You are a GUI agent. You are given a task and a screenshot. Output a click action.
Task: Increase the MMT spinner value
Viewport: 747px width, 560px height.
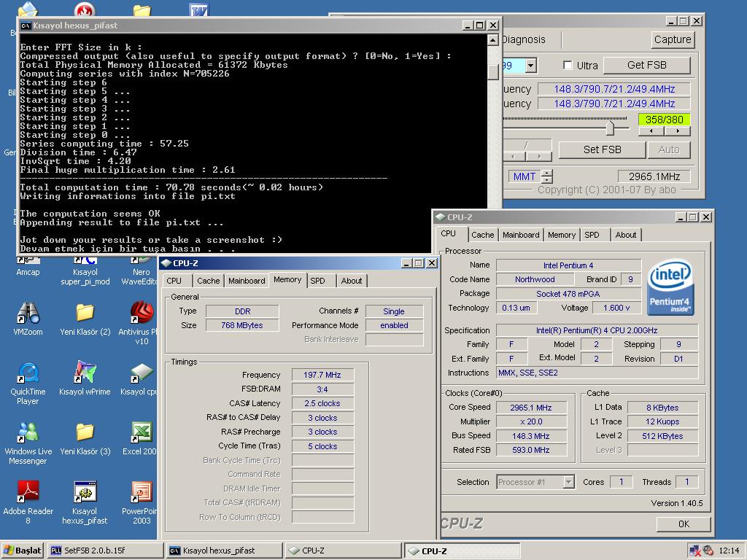[547, 174]
